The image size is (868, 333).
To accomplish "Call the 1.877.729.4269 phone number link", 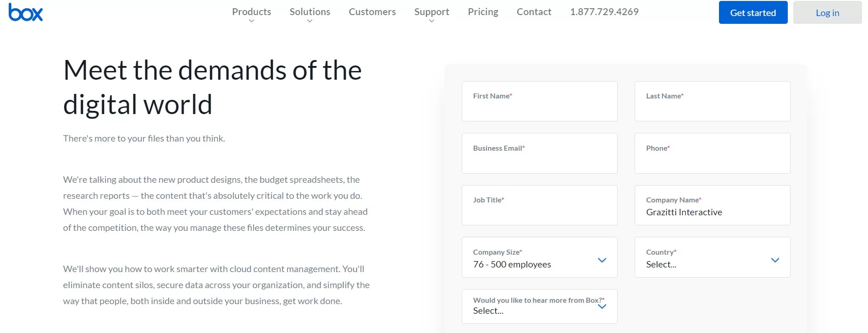I will 604,12.
